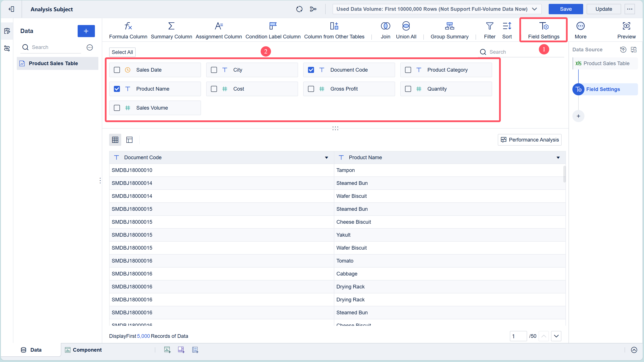The image size is (644, 362).
Task: Open Performance Analysis
Action: (x=529, y=140)
